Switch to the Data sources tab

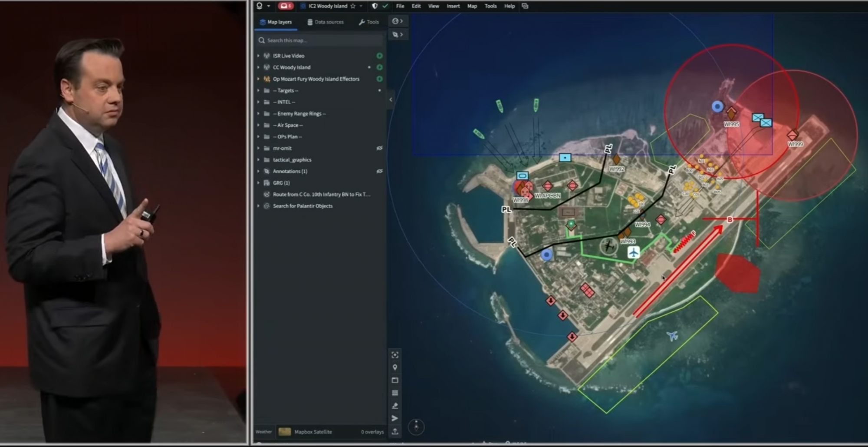(x=325, y=22)
